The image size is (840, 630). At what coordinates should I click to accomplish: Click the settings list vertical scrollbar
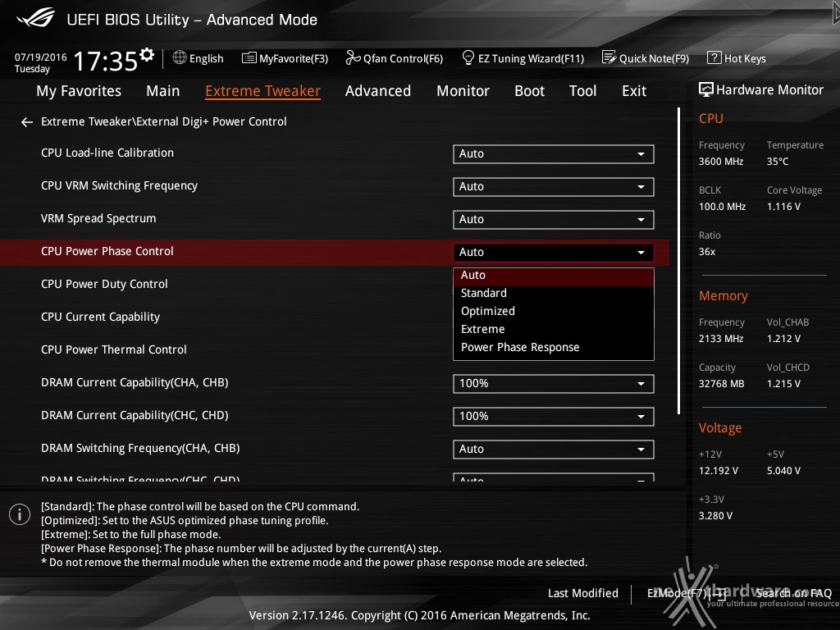pos(678,260)
